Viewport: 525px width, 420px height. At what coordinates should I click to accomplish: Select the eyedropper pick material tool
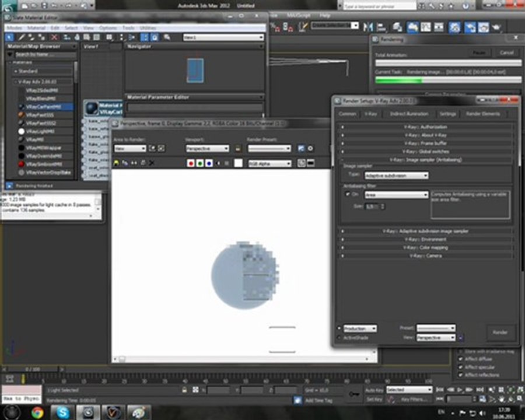click(22, 37)
